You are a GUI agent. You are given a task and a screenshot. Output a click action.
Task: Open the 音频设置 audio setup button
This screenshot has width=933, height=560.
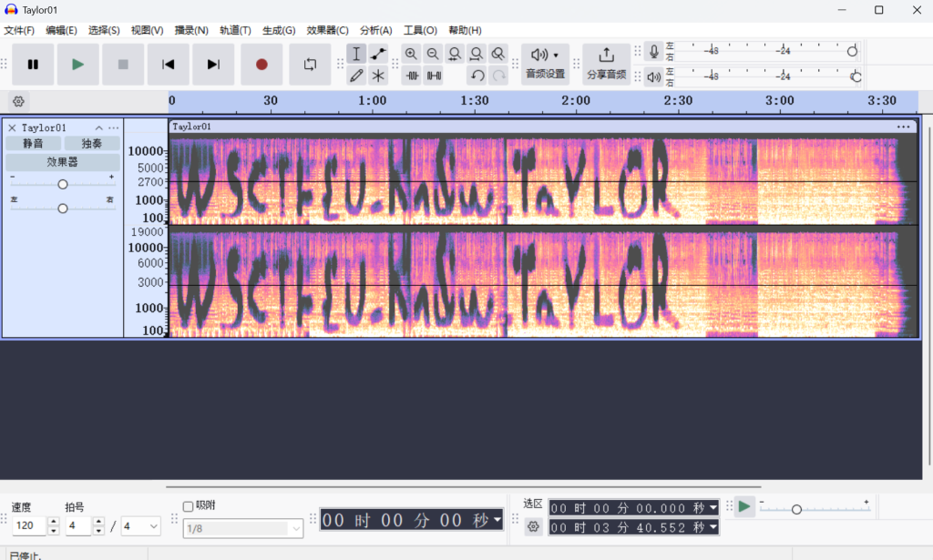tap(546, 65)
